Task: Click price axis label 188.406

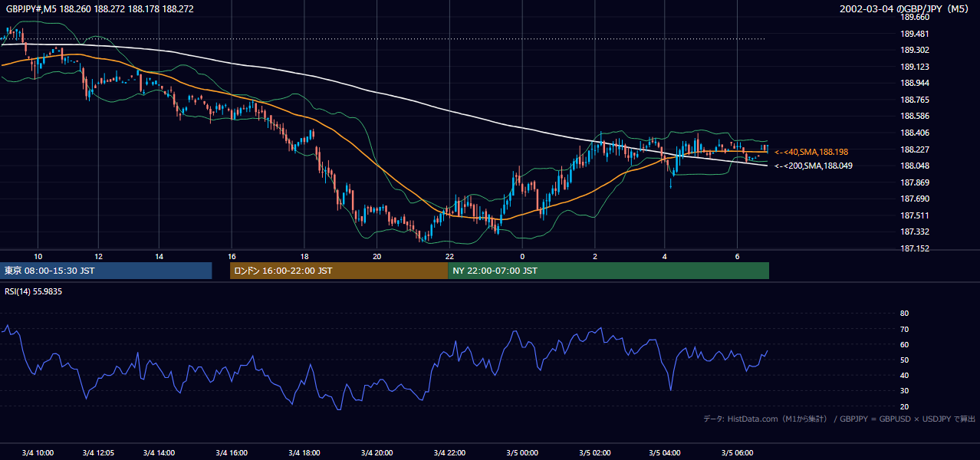Action: point(914,133)
